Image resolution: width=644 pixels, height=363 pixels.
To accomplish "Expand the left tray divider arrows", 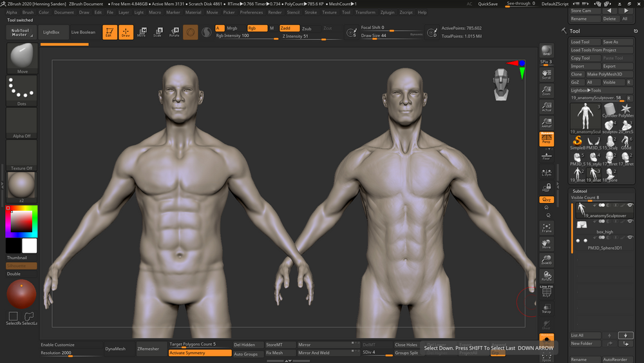I will pos(2,186).
